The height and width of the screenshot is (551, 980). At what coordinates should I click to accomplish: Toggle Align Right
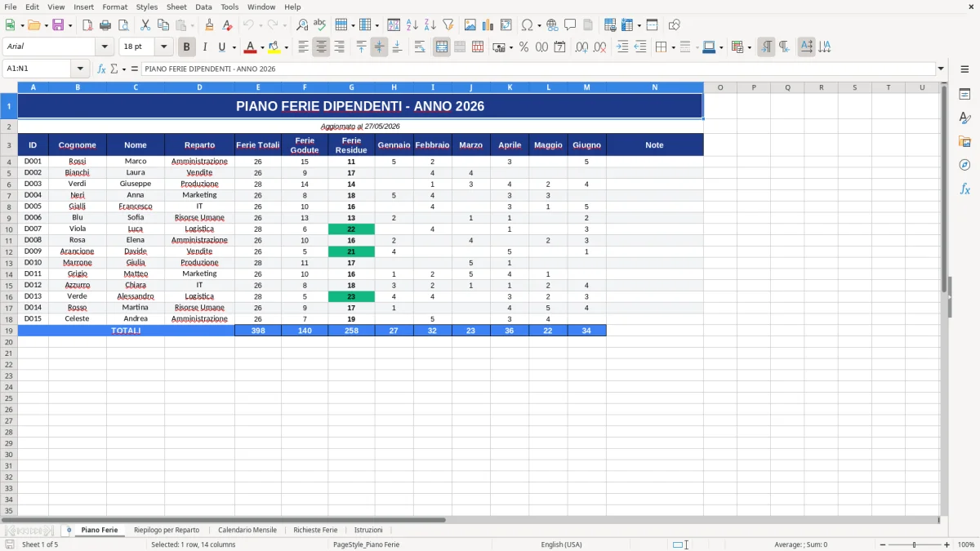[x=339, y=47]
